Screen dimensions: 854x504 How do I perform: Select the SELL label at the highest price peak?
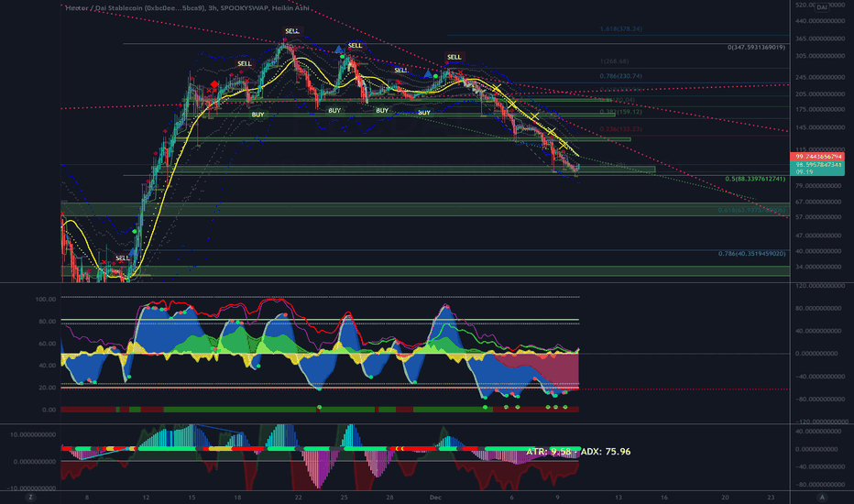coord(292,31)
